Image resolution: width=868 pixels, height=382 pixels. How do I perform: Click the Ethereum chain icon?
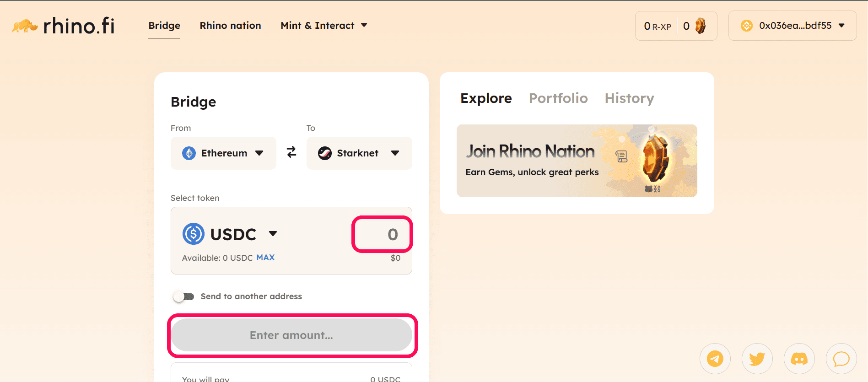point(189,153)
